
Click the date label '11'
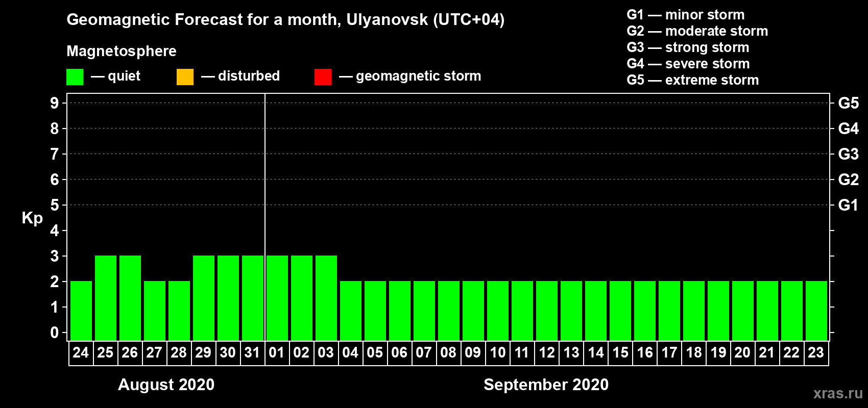click(522, 352)
